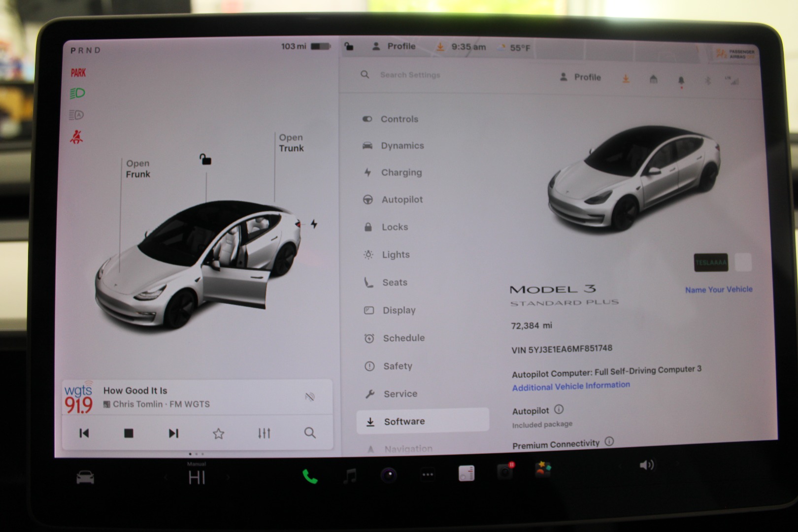Stop radio playback

pyautogui.click(x=129, y=433)
